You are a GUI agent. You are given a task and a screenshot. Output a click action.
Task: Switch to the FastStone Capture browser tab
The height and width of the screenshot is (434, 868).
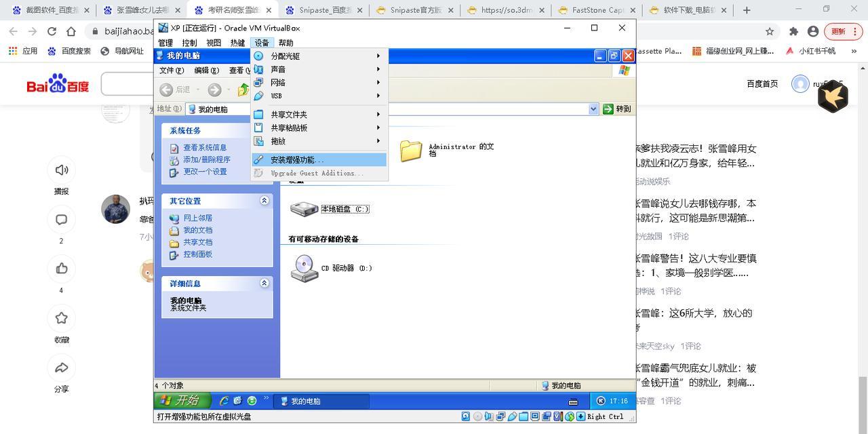coord(595,10)
